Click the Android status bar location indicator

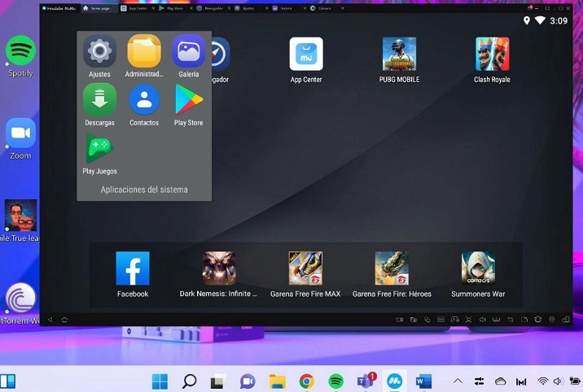(527, 21)
